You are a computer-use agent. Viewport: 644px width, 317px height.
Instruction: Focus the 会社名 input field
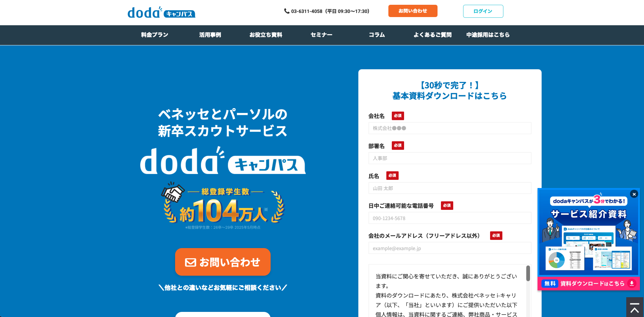449,128
